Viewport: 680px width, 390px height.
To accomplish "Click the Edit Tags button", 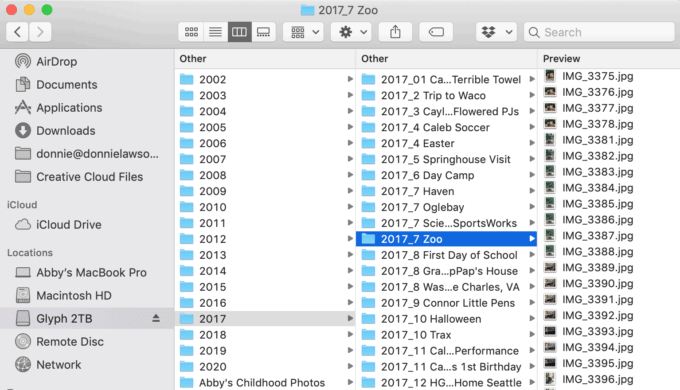I will pyautogui.click(x=436, y=32).
